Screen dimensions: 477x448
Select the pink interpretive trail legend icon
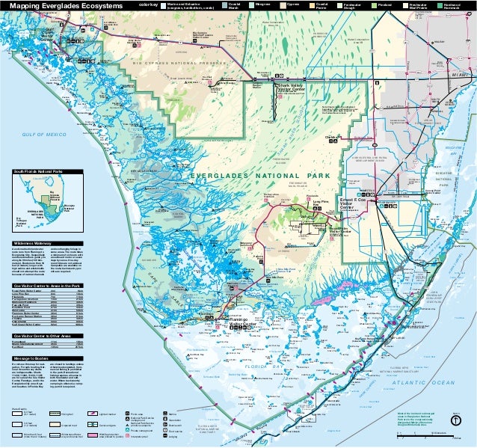127,436
